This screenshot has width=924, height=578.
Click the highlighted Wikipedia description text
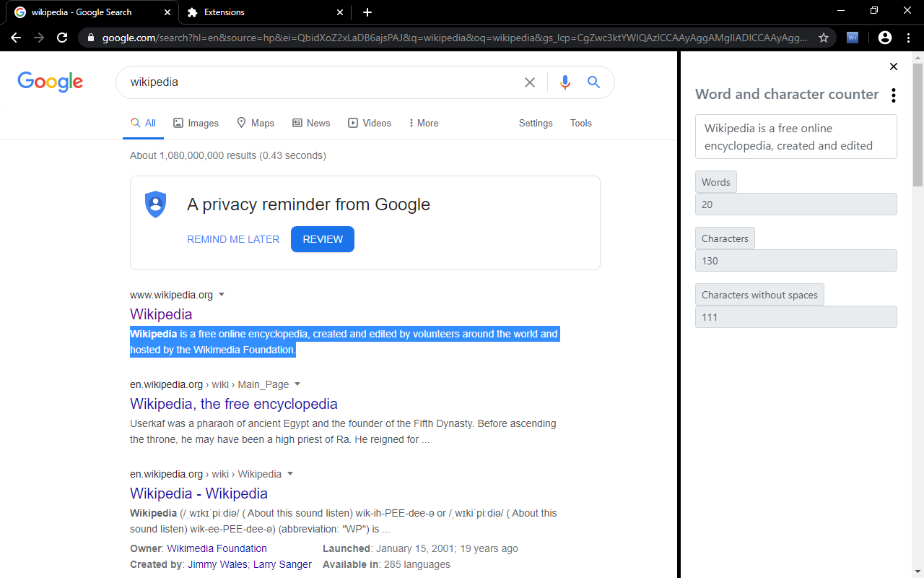344,342
